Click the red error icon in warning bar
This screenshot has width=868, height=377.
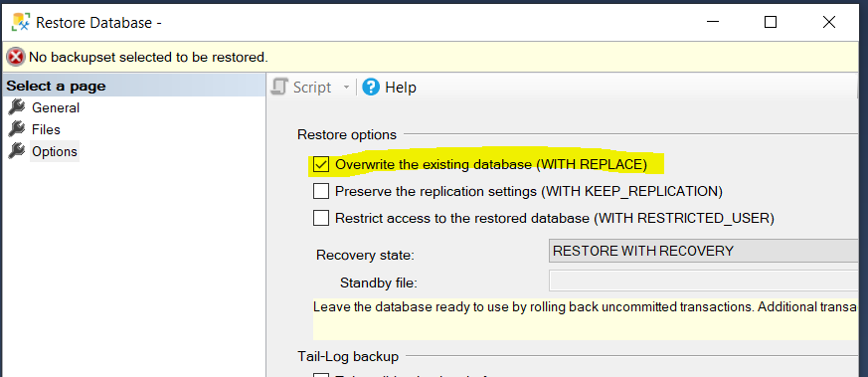(16, 57)
